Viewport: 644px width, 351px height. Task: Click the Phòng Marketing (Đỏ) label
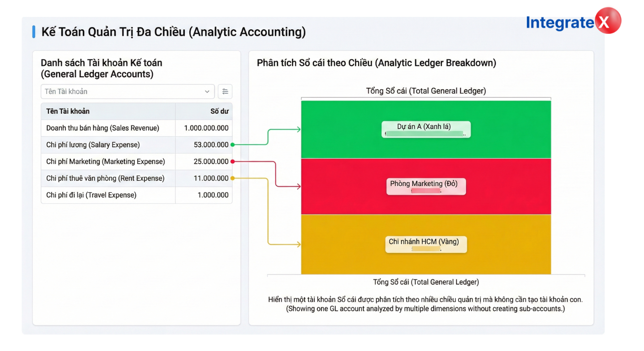tap(426, 184)
